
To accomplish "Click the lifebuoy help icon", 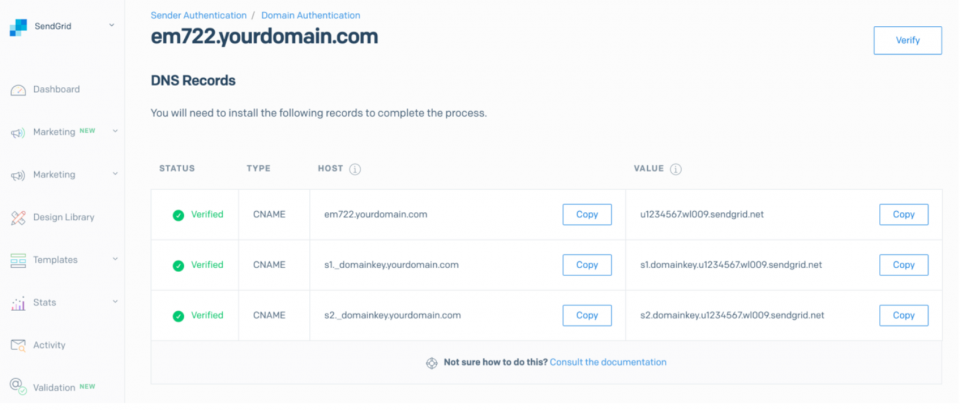I will click(x=432, y=362).
